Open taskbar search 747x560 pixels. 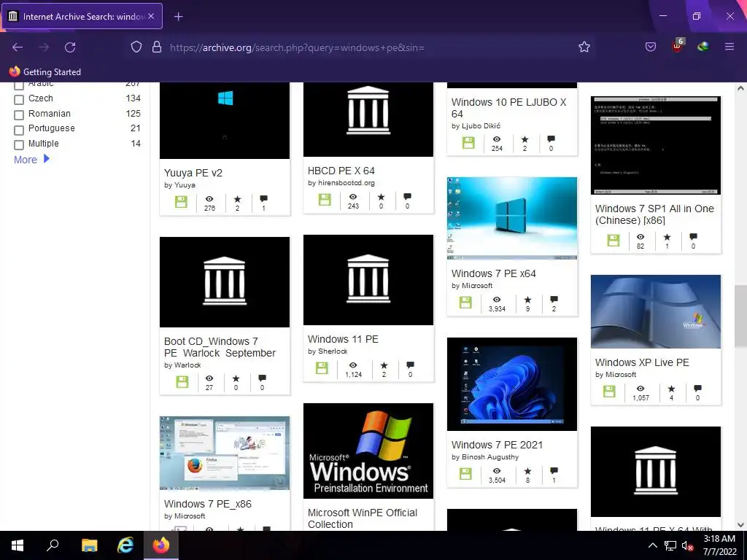coord(53,545)
